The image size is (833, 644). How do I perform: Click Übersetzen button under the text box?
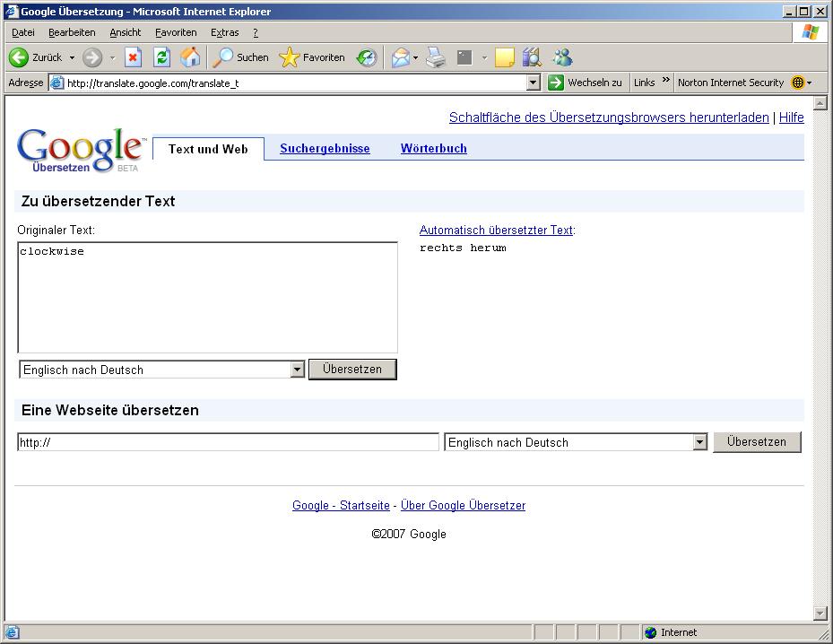click(x=352, y=370)
